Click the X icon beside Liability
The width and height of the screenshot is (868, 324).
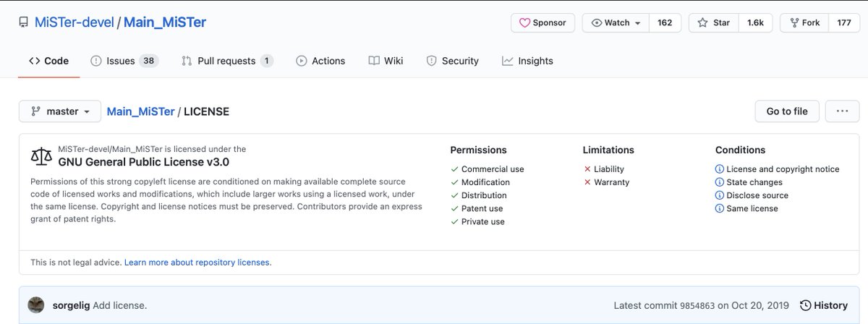pyautogui.click(x=587, y=169)
